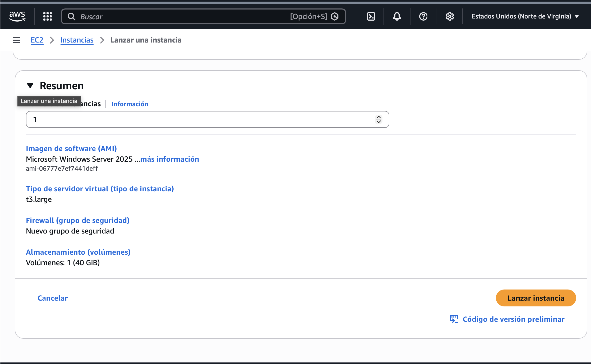The image size is (591, 364).
Task: Open notifications bell icon
Action: 397,16
